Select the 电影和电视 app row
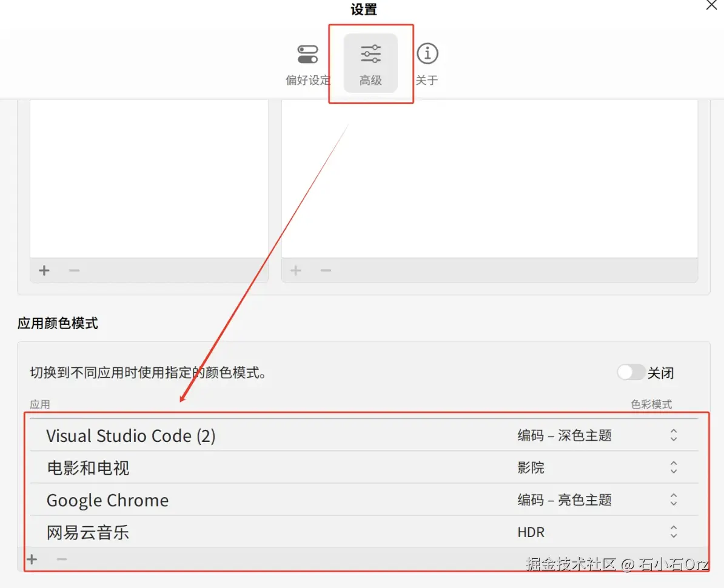The width and height of the screenshot is (724, 588). [364, 467]
